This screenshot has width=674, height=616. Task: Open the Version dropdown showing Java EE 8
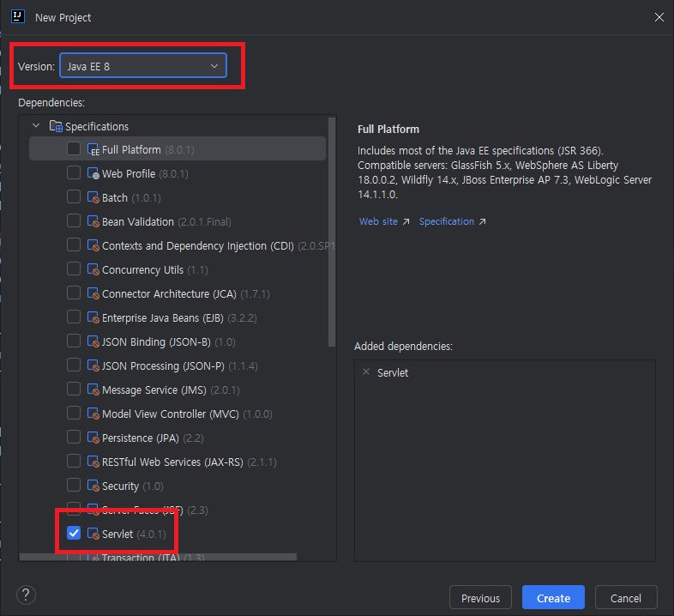pos(143,66)
